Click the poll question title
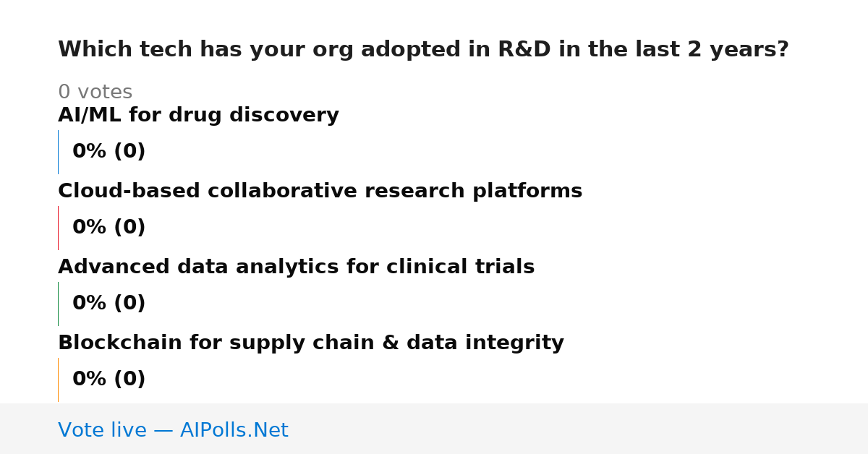 pyautogui.click(x=423, y=50)
